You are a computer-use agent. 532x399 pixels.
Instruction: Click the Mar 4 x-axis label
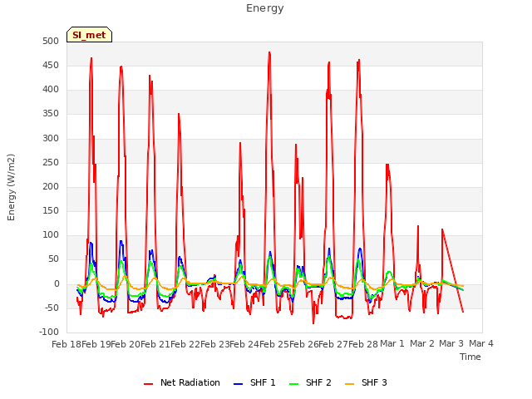pos(481,343)
